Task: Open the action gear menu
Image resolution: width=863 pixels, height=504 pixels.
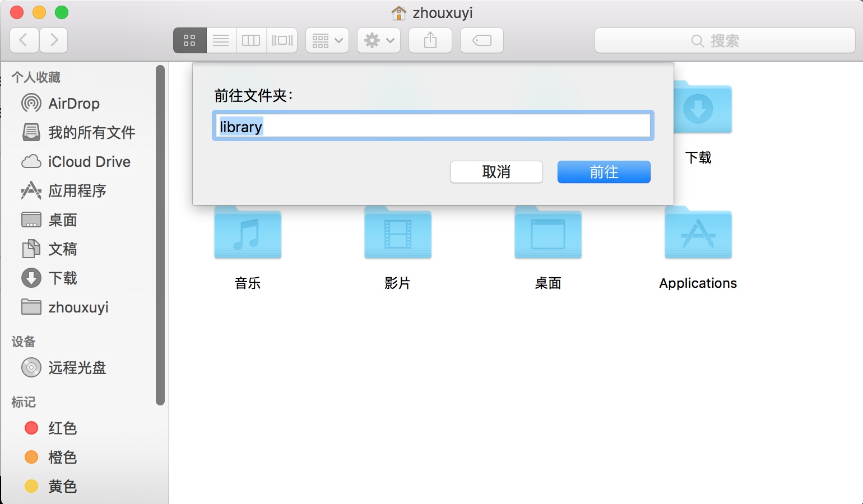Action: (378, 40)
